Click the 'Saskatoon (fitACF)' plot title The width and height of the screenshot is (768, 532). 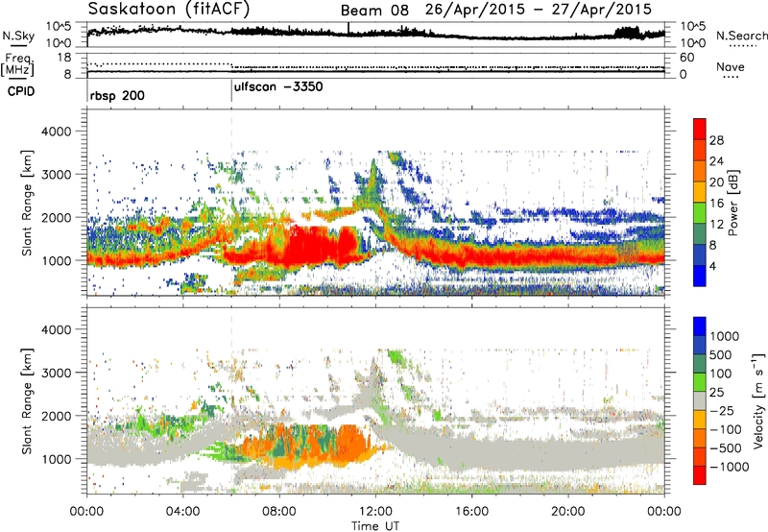[169, 9]
